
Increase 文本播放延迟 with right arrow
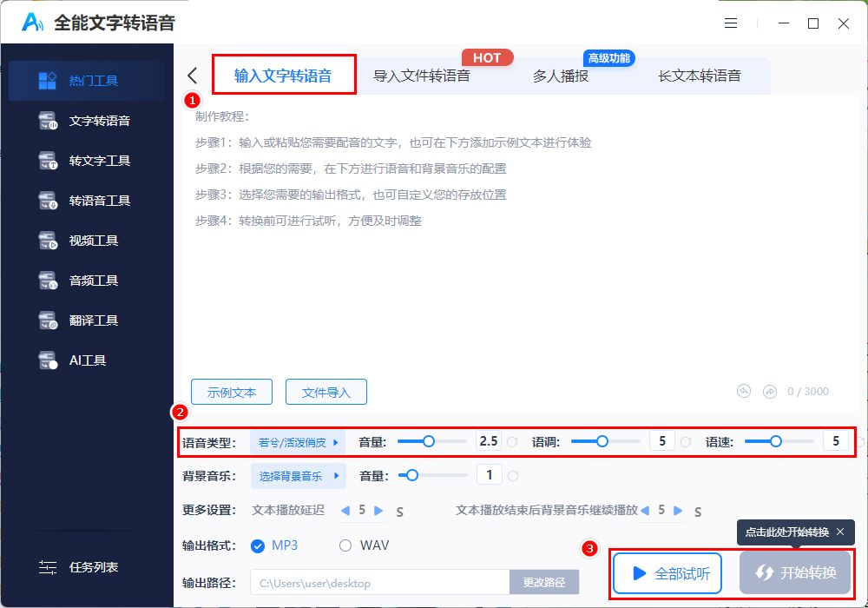click(378, 511)
